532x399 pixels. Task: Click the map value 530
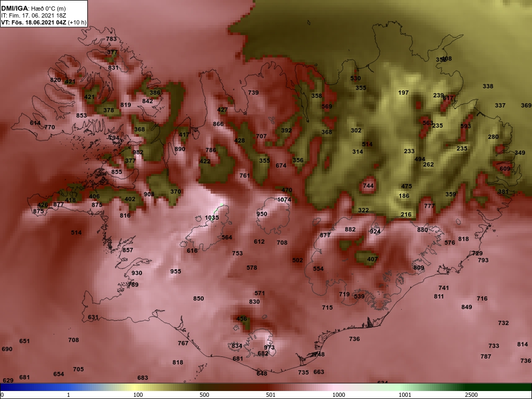click(x=355, y=78)
